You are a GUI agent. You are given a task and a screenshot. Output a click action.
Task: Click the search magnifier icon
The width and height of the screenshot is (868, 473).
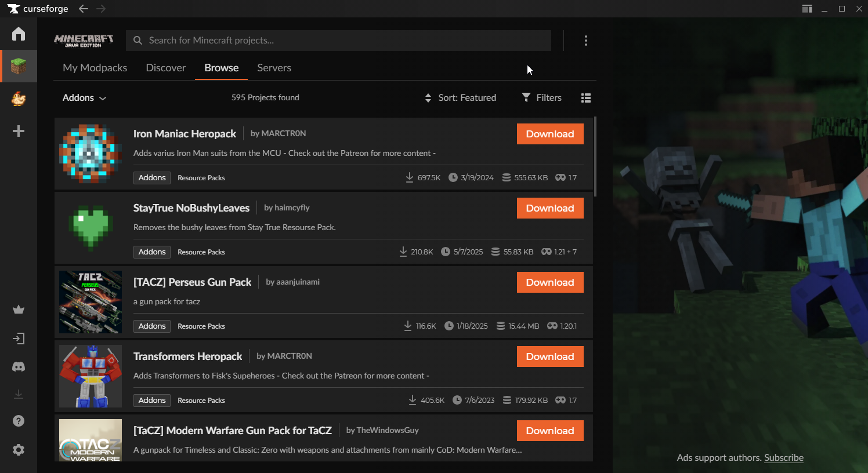138,41
